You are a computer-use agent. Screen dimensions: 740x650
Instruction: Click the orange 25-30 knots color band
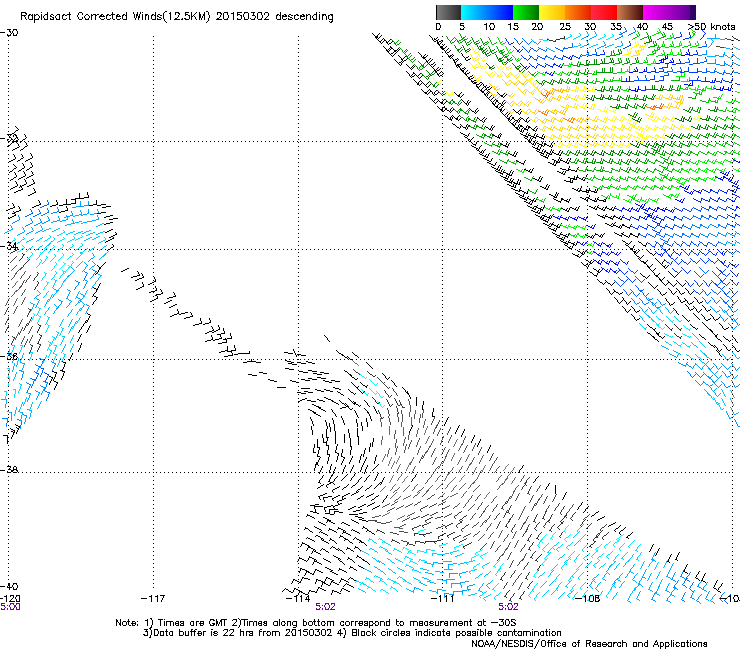pyautogui.click(x=578, y=12)
